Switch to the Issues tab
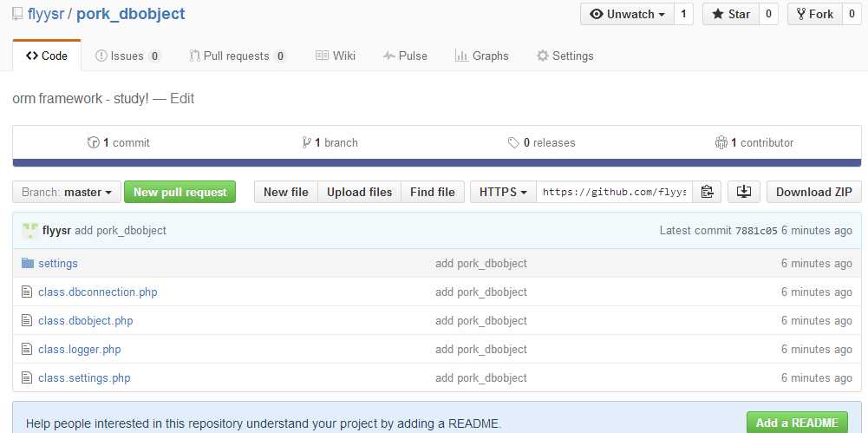The width and height of the screenshot is (868, 433). [x=127, y=56]
